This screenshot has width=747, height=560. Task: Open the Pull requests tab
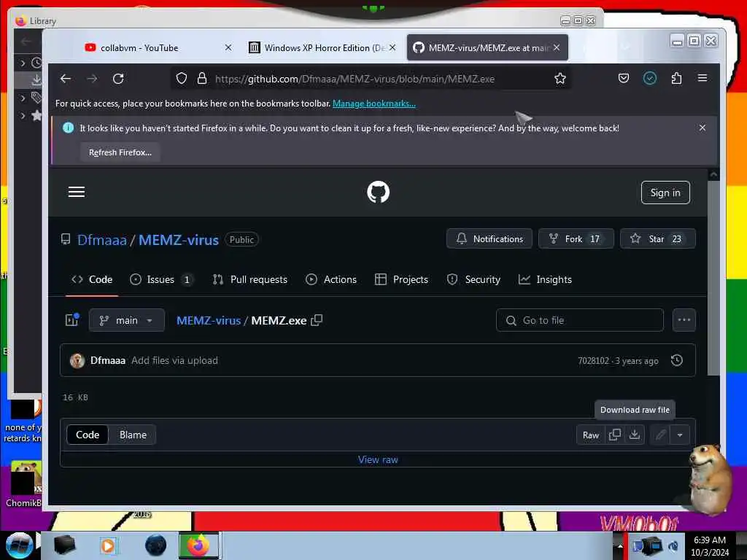[x=250, y=279]
